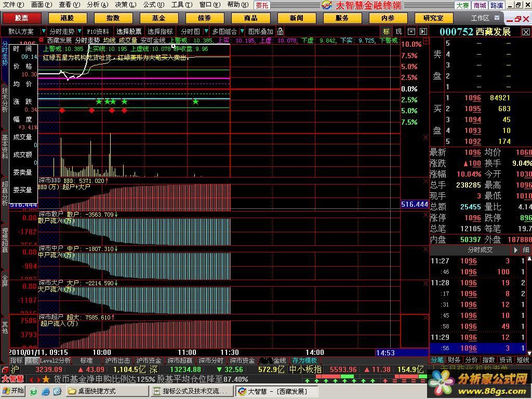Select the 深市超赢 bottom template tab
The width and height of the screenshot is (532, 399).
tap(180, 361)
